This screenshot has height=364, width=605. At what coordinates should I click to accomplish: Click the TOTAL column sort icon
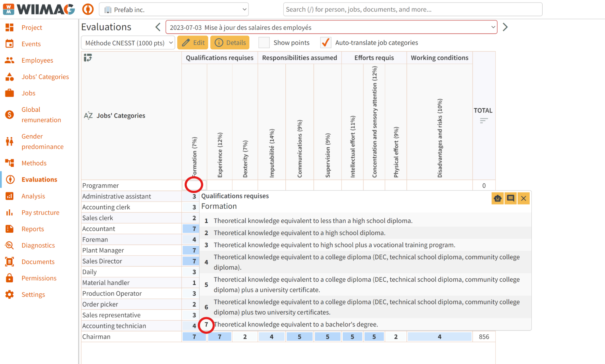484,121
